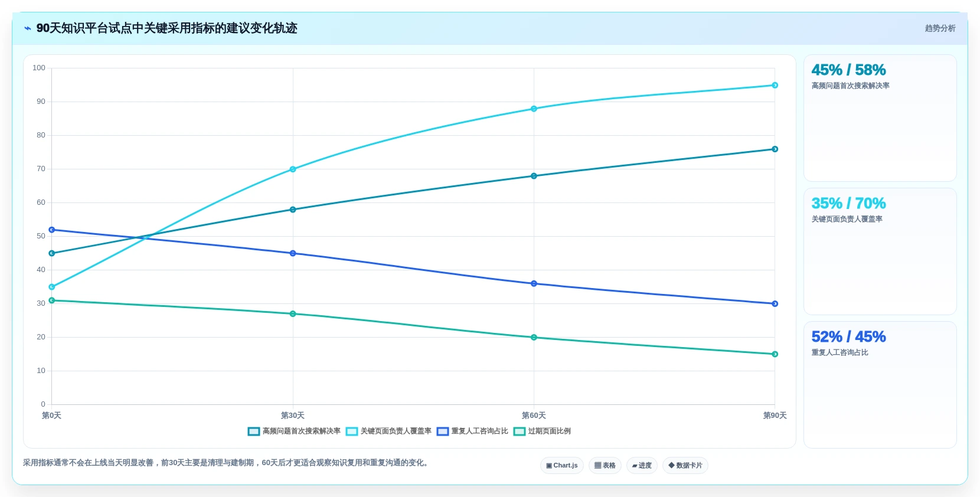Click the 高频问题首次搜索解决率 point at 第30天
Viewport: 980px width, 497px height.
[x=293, y=210]
